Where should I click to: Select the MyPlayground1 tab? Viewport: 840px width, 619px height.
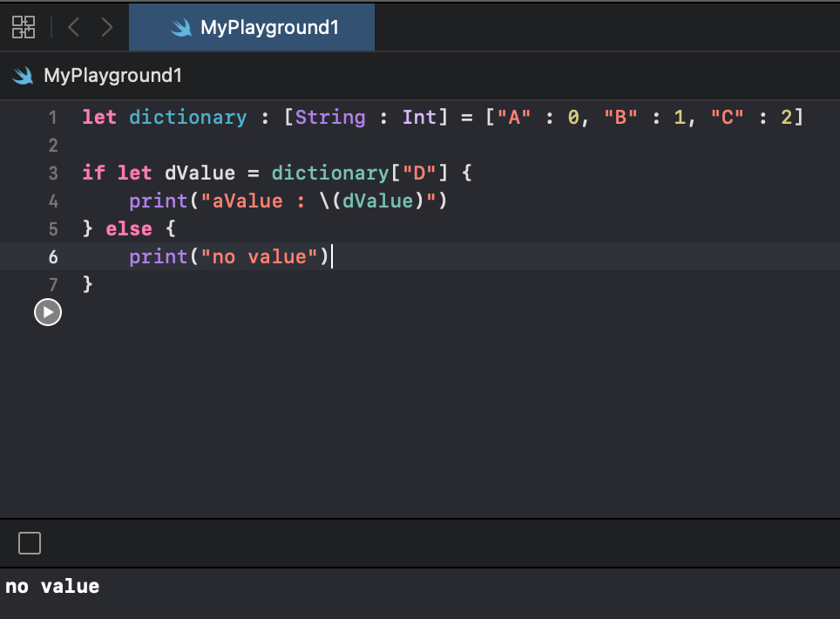(252, 27)
